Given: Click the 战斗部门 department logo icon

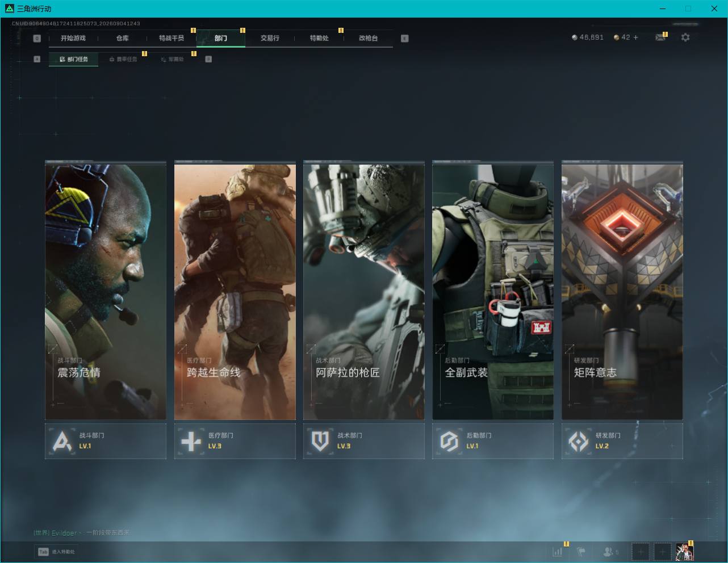Looking at the screenshot, I should (62, 441).
